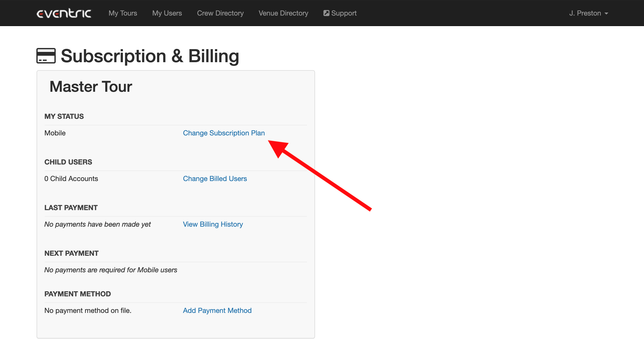
Task: Open the Support link
Action: [340, 13]
